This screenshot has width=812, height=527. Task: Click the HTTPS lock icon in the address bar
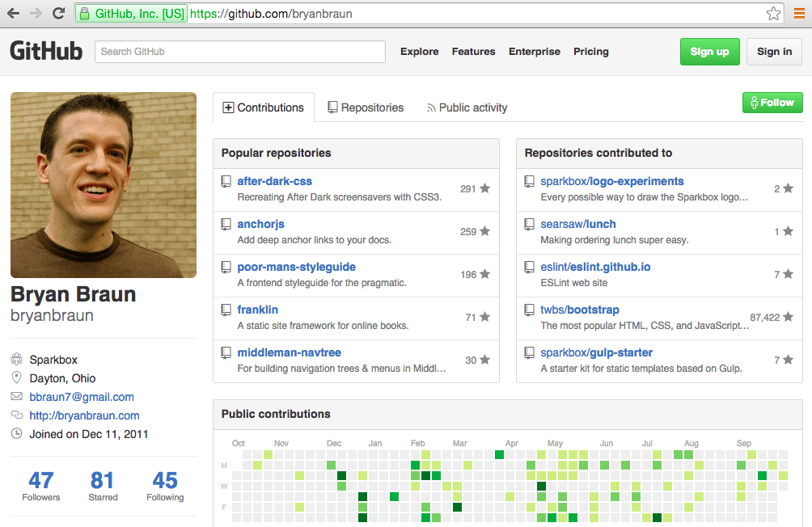(84, 13)
